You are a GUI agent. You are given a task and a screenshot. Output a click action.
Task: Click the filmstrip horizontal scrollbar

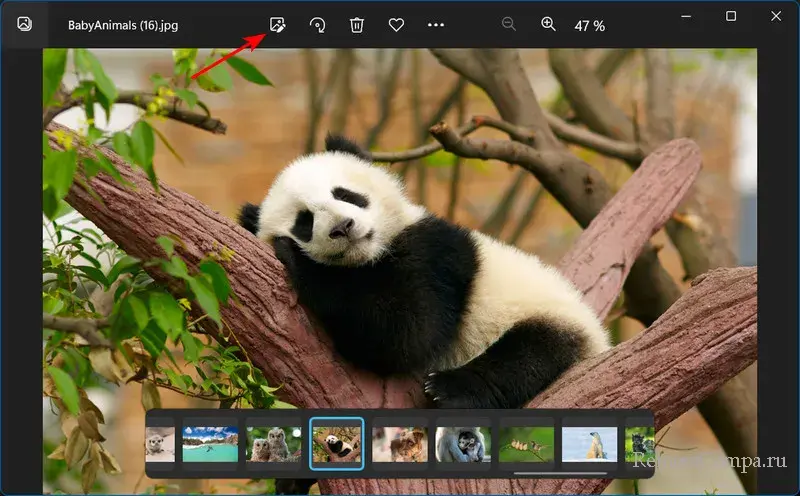click(x=561, y=473)
